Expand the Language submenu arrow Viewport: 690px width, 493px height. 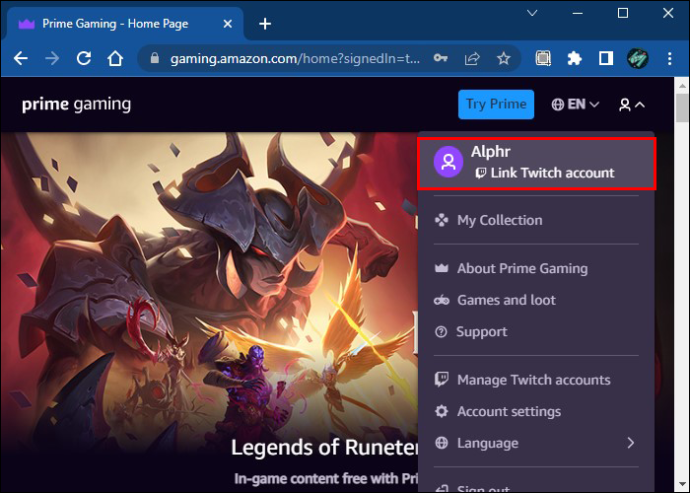point(631,443)
